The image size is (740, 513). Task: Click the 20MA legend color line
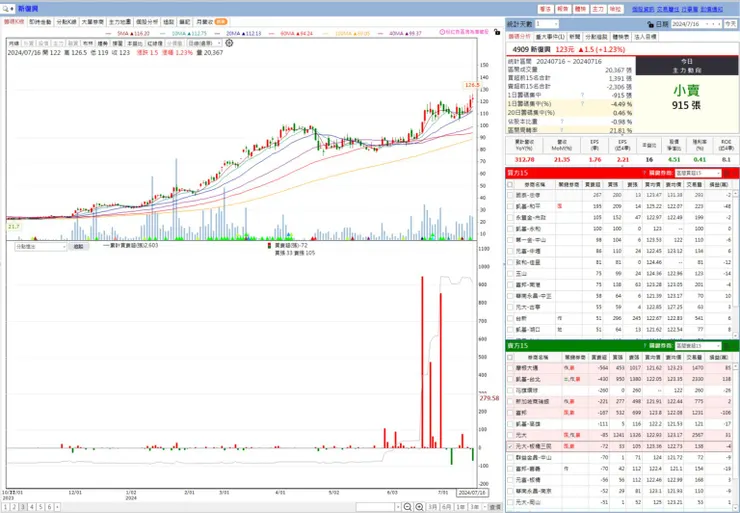pos(218,34)
